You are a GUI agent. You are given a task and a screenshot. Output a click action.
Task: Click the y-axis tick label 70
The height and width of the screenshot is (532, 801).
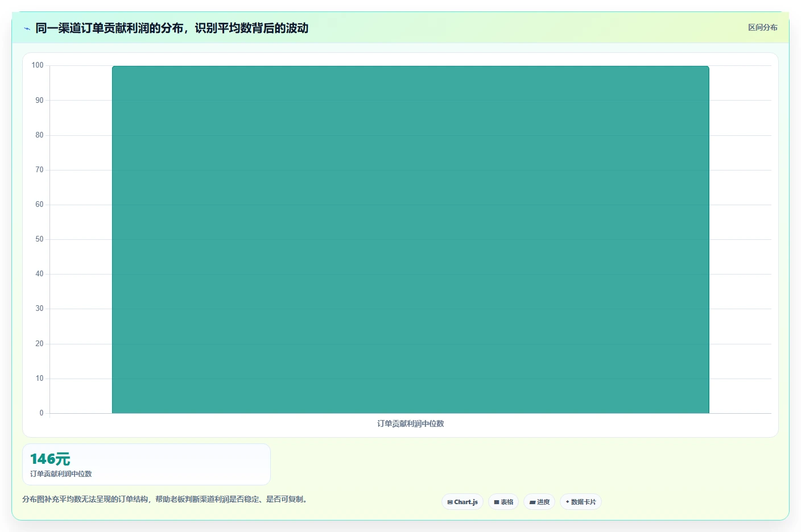click(x=39, y=169)
